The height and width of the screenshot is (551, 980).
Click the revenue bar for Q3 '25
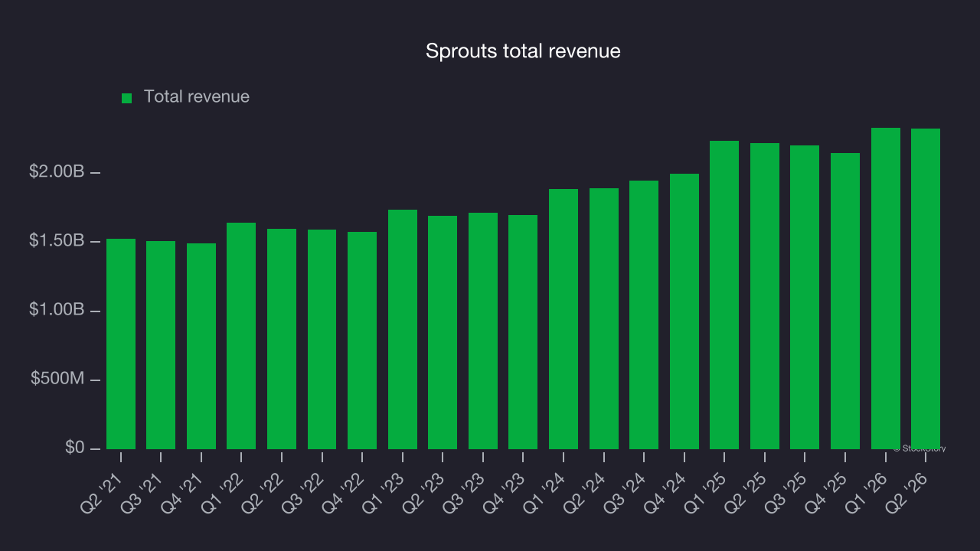click(x=805, y=297)
